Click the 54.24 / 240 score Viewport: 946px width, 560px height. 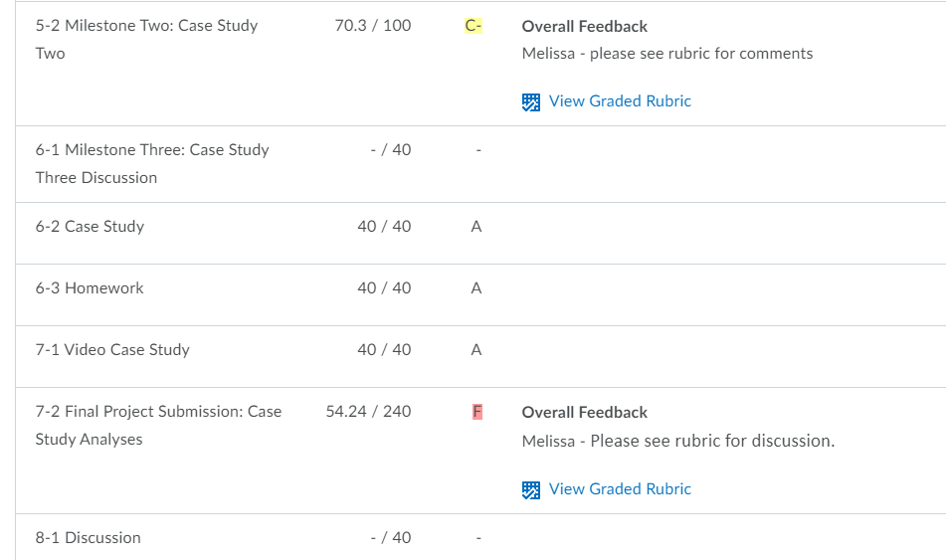point(369,411)
